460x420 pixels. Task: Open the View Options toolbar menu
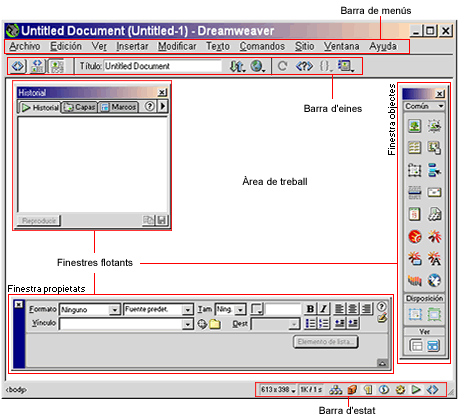[x=346, y=66]
